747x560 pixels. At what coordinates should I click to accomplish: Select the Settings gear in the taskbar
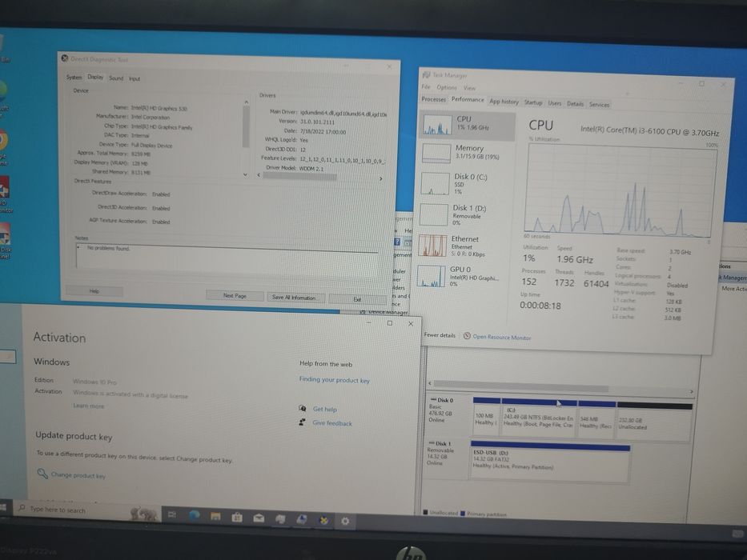click(345, 522)
